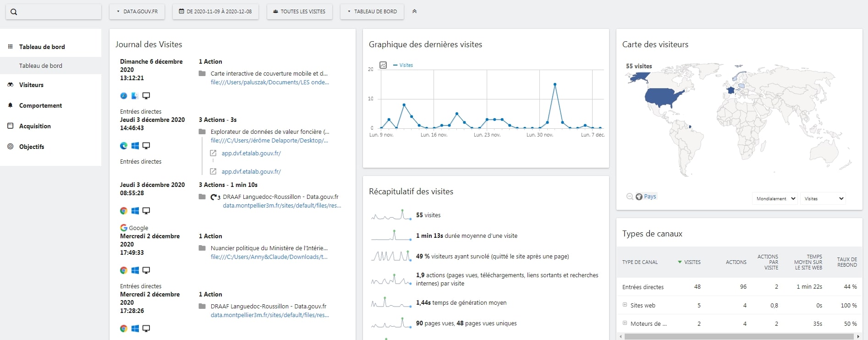The height and width of the screenshot is (340, 868).
Task: Click the folder icon beside Explorateur de données
Action: [202, 132]
